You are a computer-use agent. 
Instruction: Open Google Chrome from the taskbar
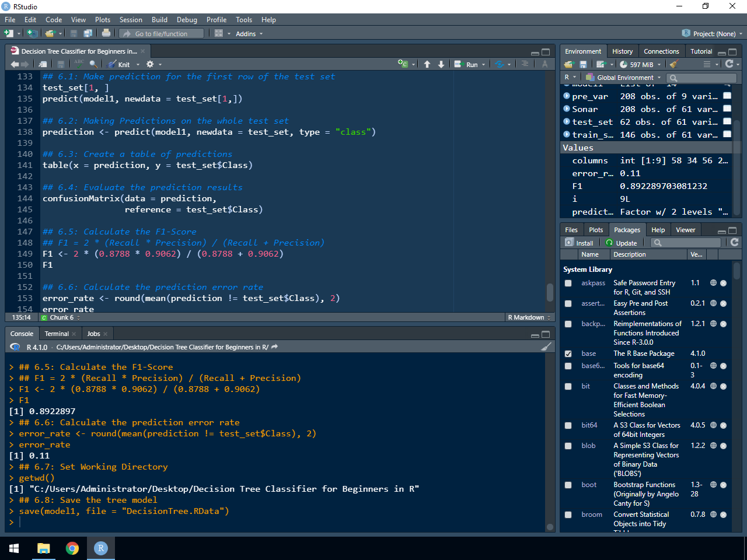click(x=72, y=548)
